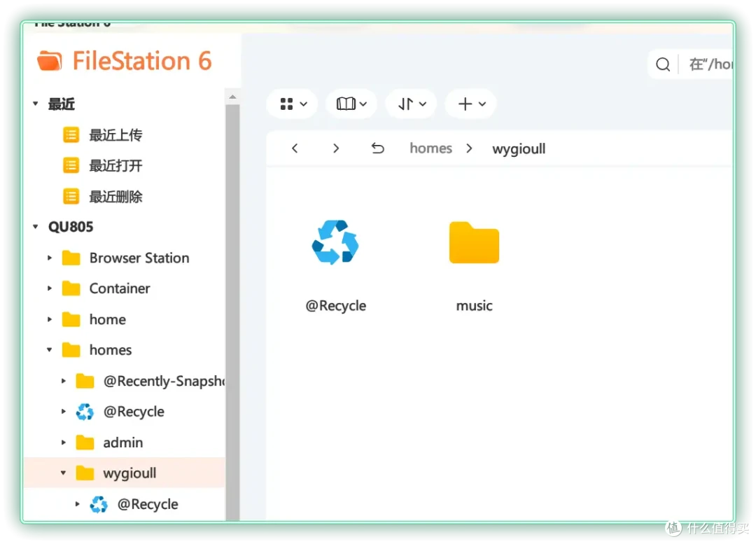Expand the Browser Station folder arrow

coord(49,258)
